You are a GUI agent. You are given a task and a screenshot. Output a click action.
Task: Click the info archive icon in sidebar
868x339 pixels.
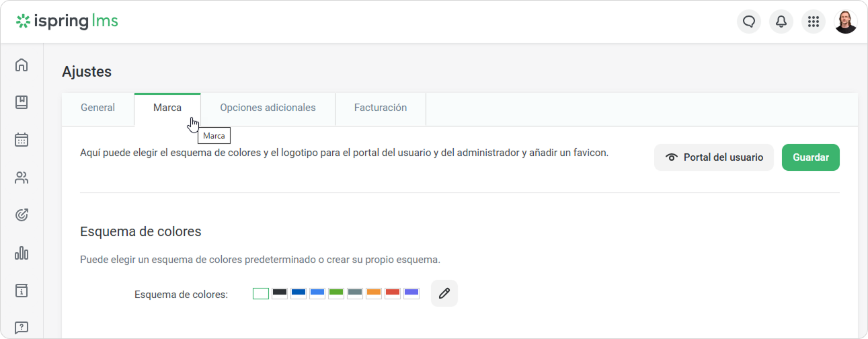[x=22, y=291]
